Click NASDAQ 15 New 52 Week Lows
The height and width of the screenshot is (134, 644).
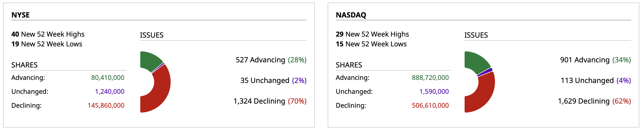[x=371, y=44]
